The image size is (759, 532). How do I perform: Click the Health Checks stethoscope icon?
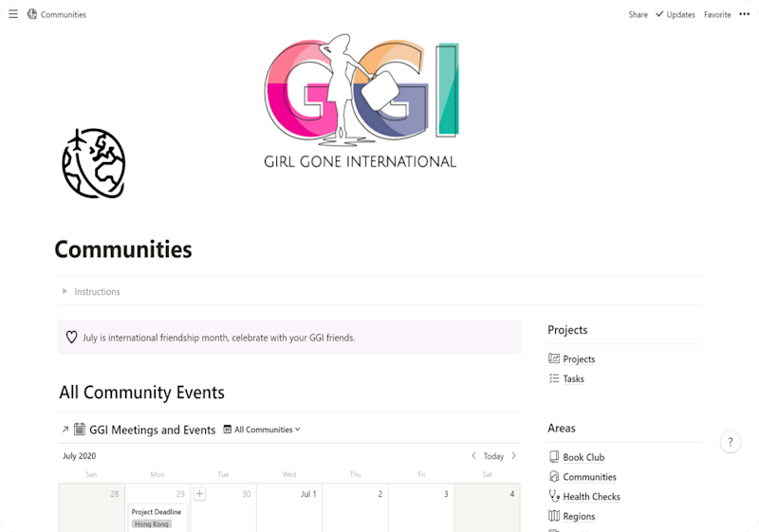click(554, 496)
